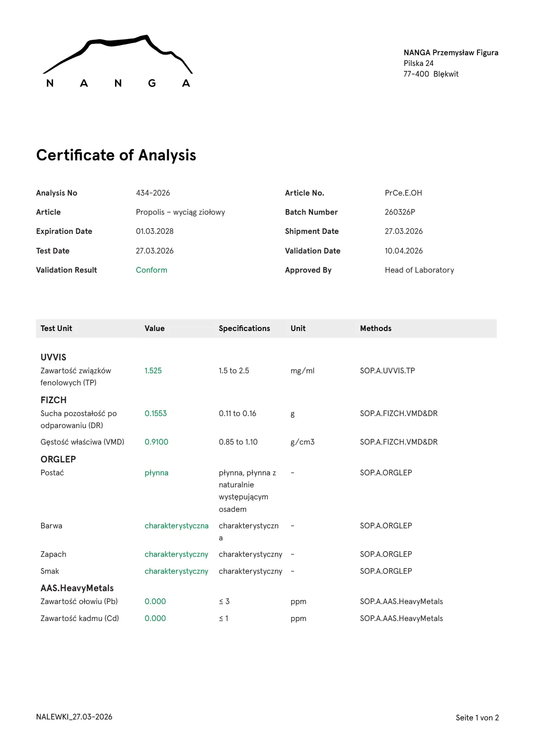
Task: Select footer text "NALEWKI_27.03-2026"
Action: point(74,717)
